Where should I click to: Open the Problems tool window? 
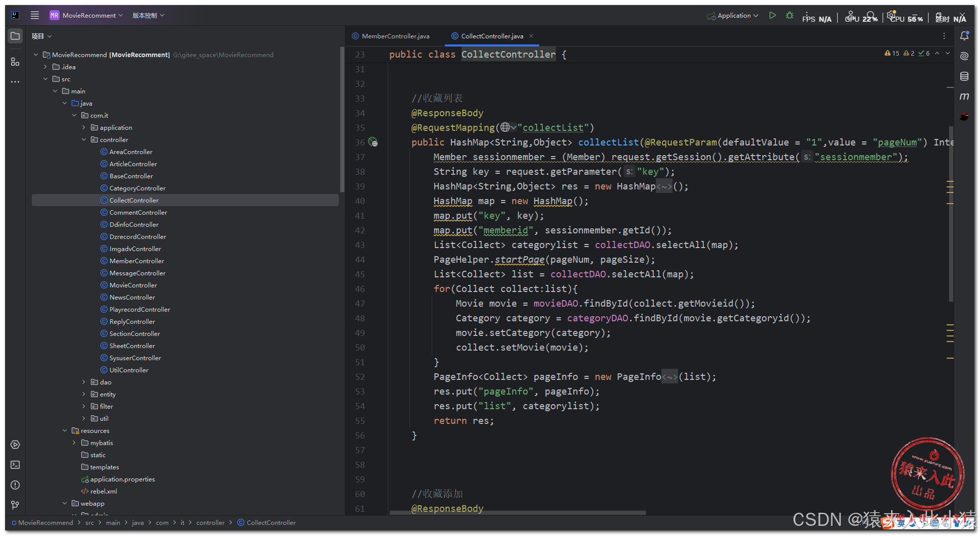click(x=15, y=485)
